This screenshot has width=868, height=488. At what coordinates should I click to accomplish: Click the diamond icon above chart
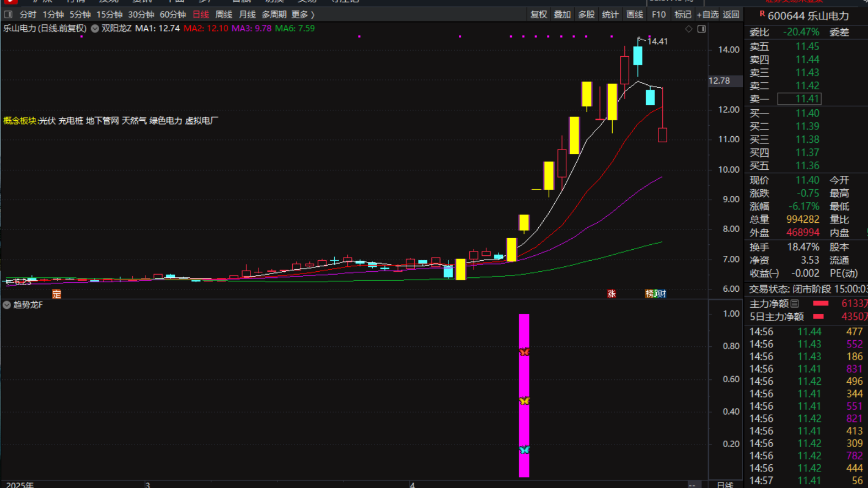pos(689,29)
